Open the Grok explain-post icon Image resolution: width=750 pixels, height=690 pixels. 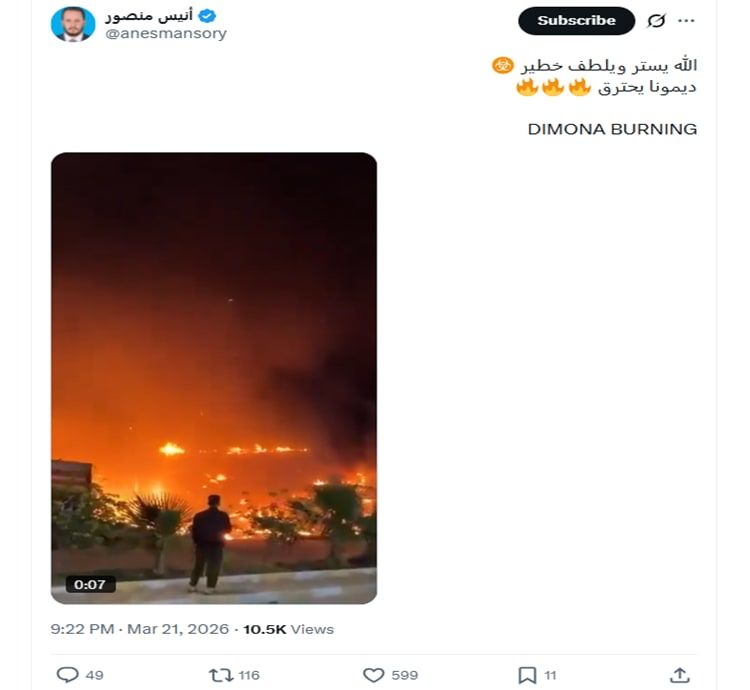coord(656,21)
